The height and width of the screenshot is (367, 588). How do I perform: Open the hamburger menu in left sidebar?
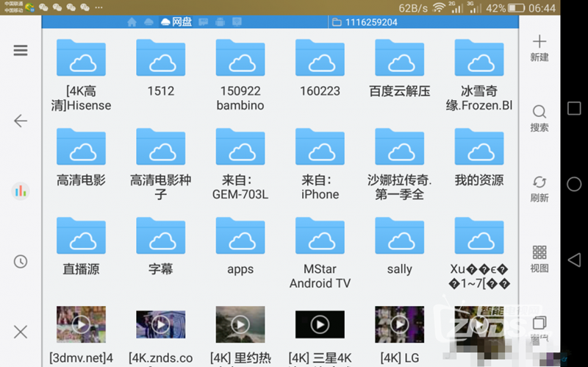click(x=21, y=51)
